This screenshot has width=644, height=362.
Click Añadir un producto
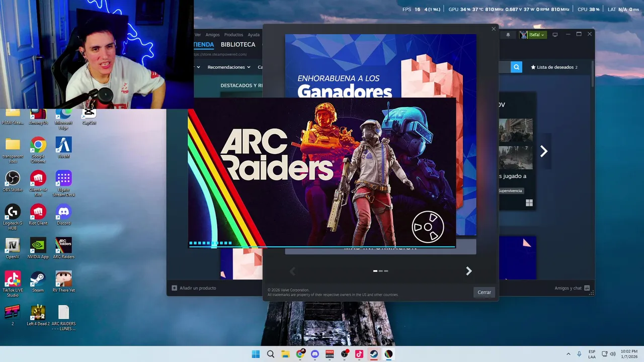click(194, 288)
